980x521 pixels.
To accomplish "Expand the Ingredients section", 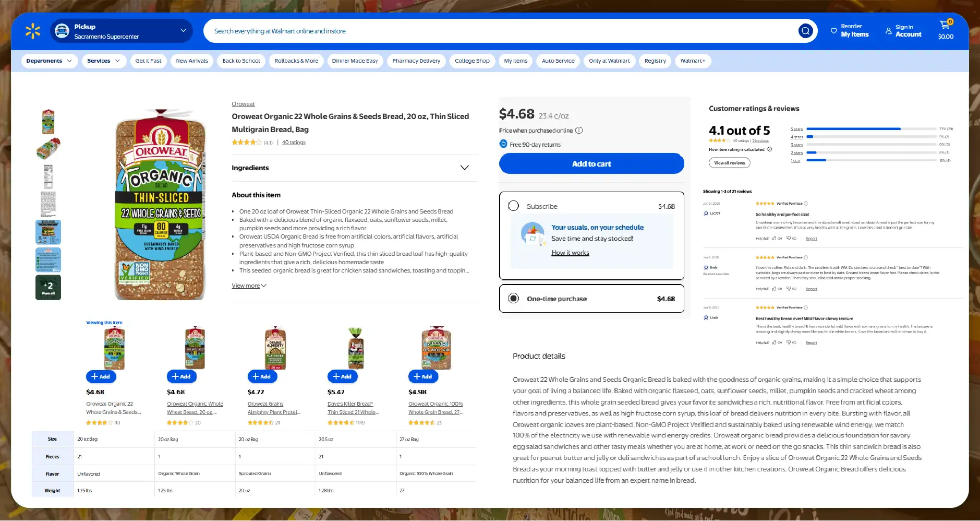I will (464, 168).
